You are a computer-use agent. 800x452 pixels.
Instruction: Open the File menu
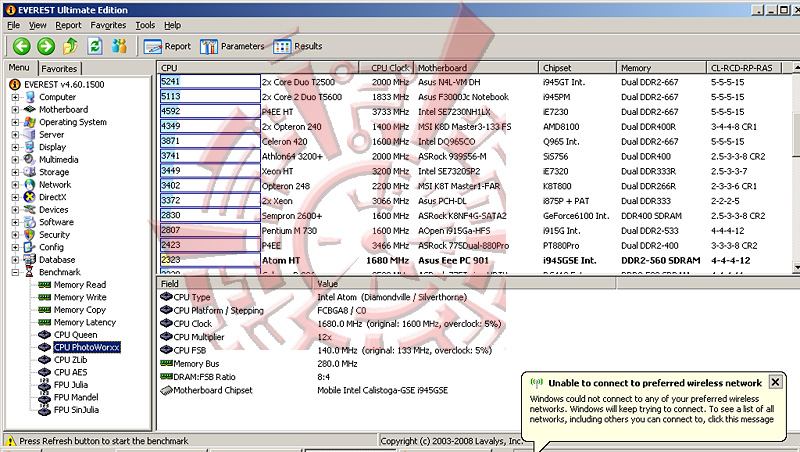coord(14,25)
